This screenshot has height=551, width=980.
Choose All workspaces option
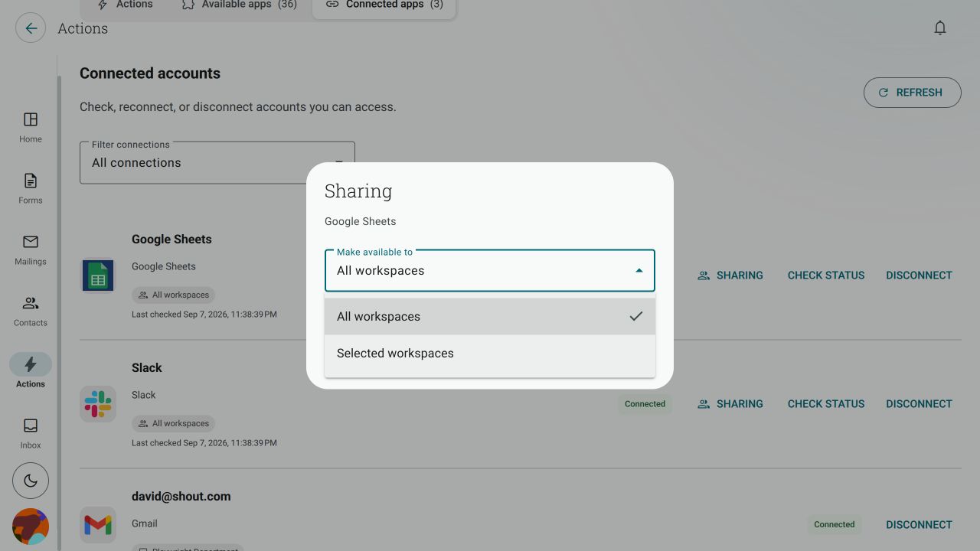(490, 316)
